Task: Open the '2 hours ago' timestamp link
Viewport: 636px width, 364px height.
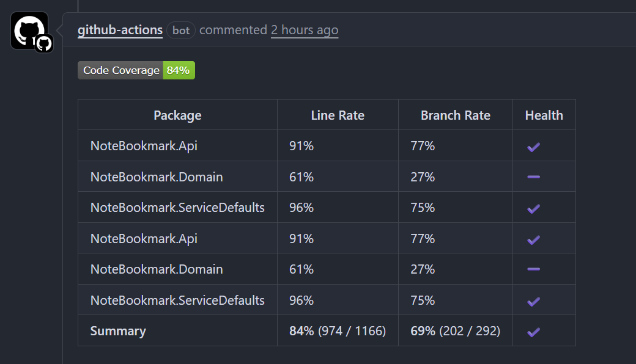Action: [x=305, y=30]
